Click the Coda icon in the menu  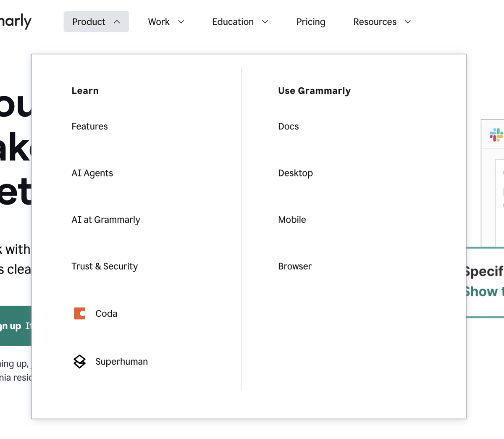79,313
